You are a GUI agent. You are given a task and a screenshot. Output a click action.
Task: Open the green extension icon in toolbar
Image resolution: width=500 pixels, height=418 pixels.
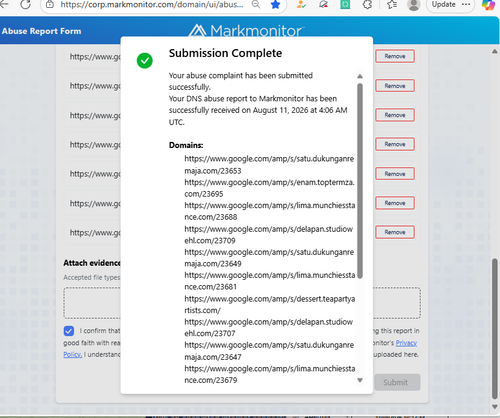345,5
